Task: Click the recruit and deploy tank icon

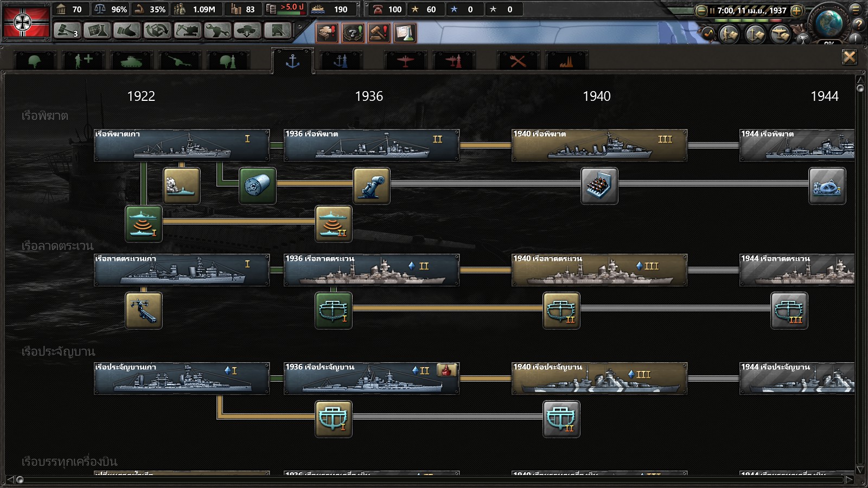Action: (247, 31)
